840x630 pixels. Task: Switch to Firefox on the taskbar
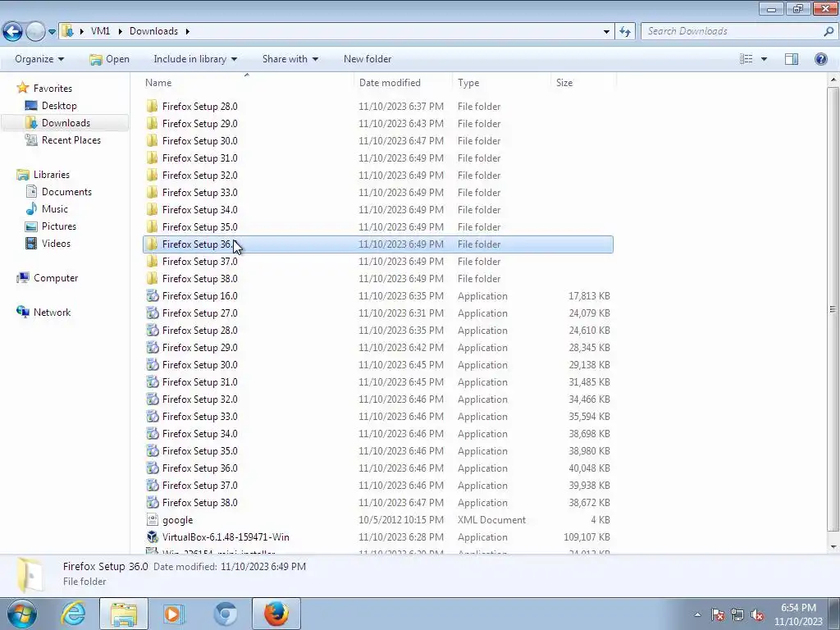[276, 614]
